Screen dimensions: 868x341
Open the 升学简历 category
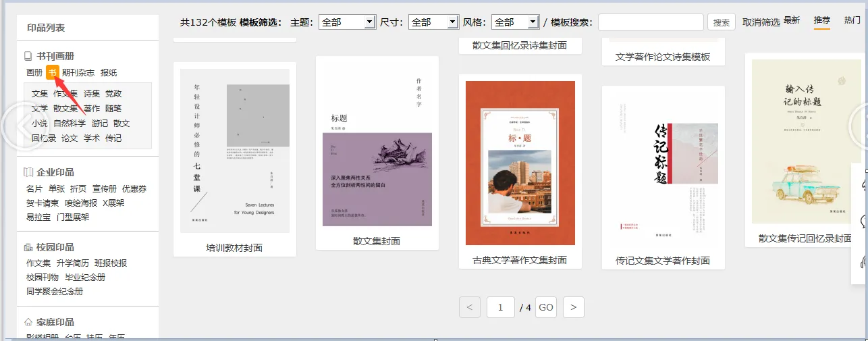point(73,263)
